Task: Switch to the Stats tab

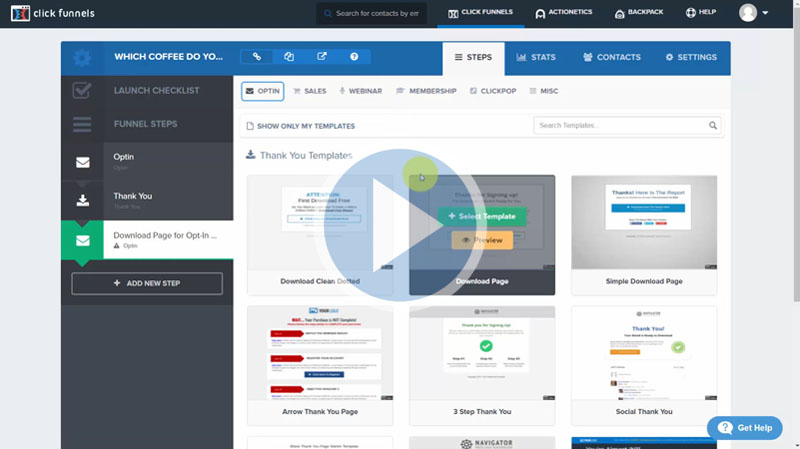Action: tap(536, 57)
